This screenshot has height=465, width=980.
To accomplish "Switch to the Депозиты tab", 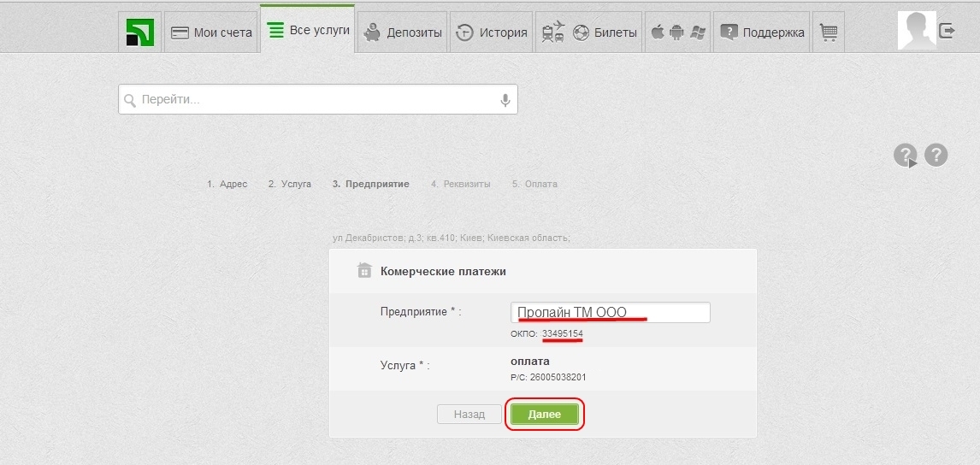I will pos(402,32).
